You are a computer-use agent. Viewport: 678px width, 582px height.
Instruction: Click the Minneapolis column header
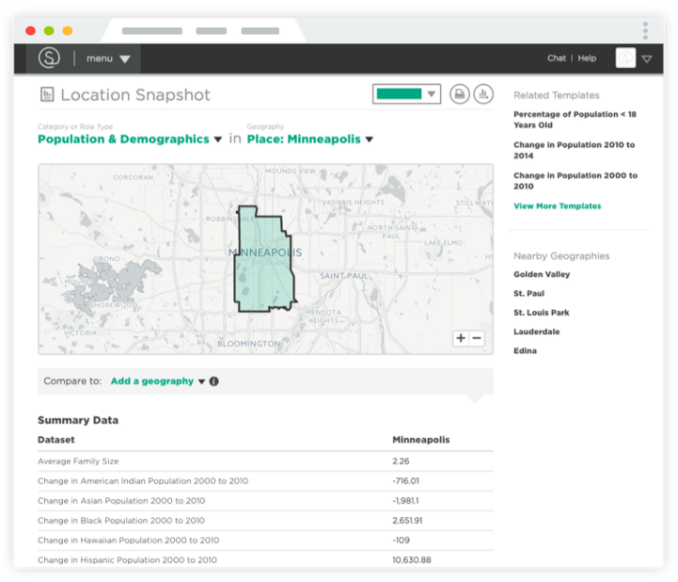421,440
